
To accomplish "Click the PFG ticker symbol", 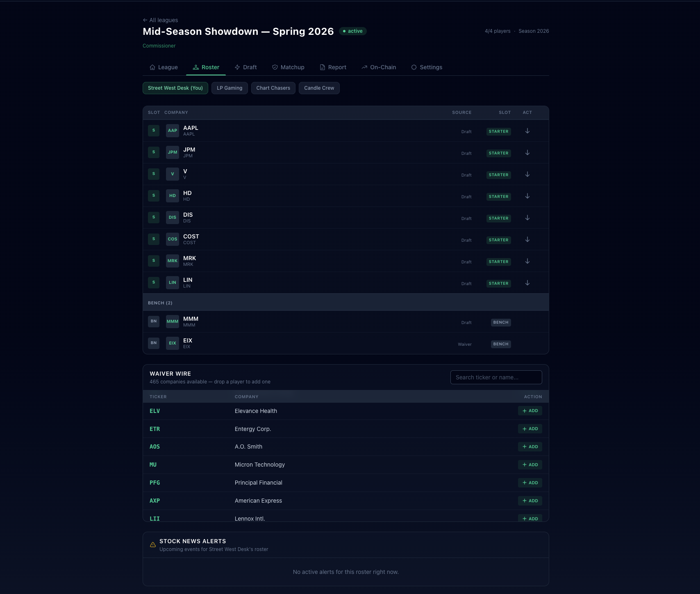I will click(155, 483).
